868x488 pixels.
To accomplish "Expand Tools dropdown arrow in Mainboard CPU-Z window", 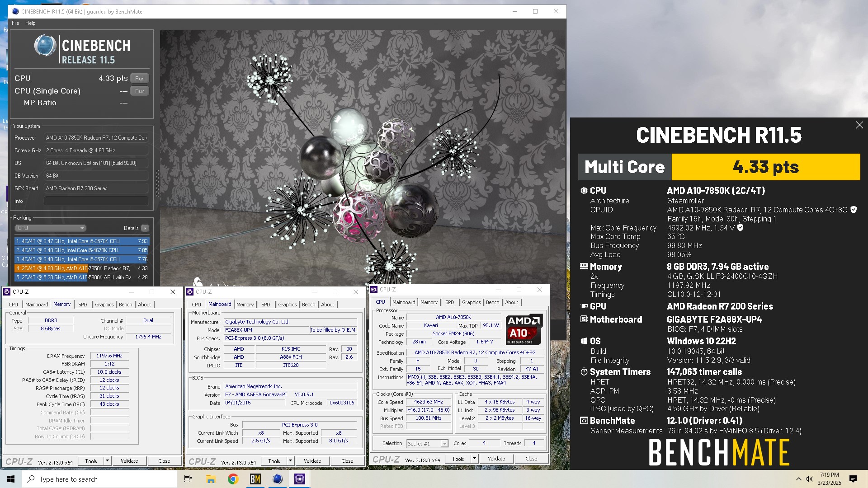I will [291, 461].
